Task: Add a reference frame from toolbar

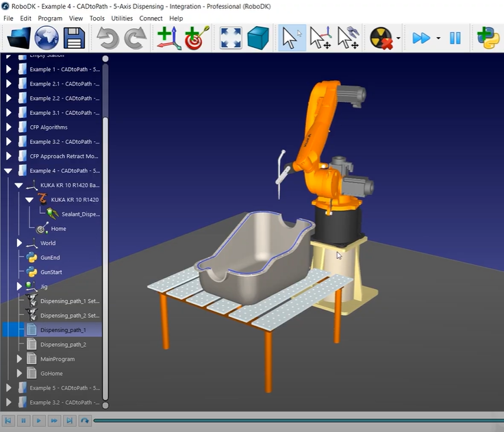Action: pyautogui.click(x=168, y=38)
